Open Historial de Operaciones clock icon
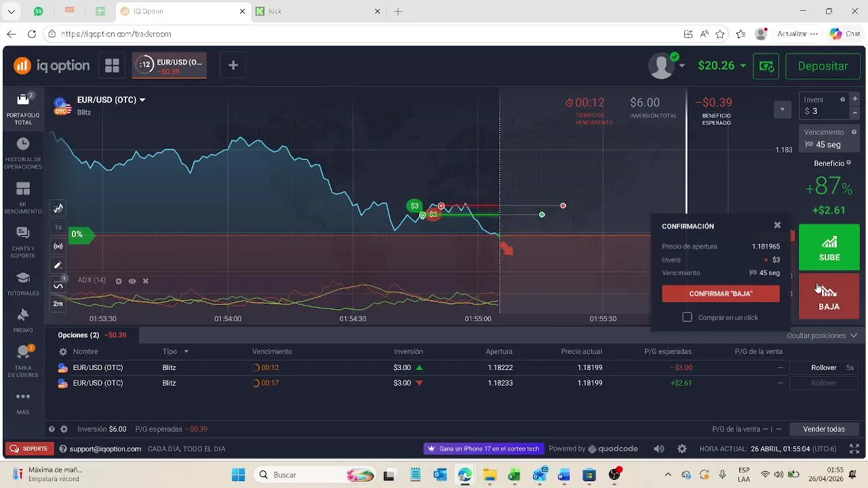 pyautogui.click(x=23, y=144)
